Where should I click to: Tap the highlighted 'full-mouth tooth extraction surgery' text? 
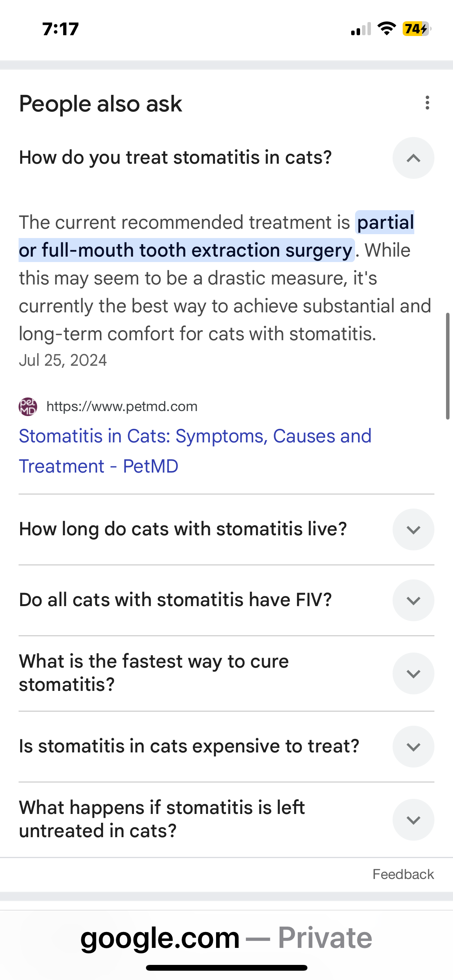pyautogui.click(x=186, y=250)
